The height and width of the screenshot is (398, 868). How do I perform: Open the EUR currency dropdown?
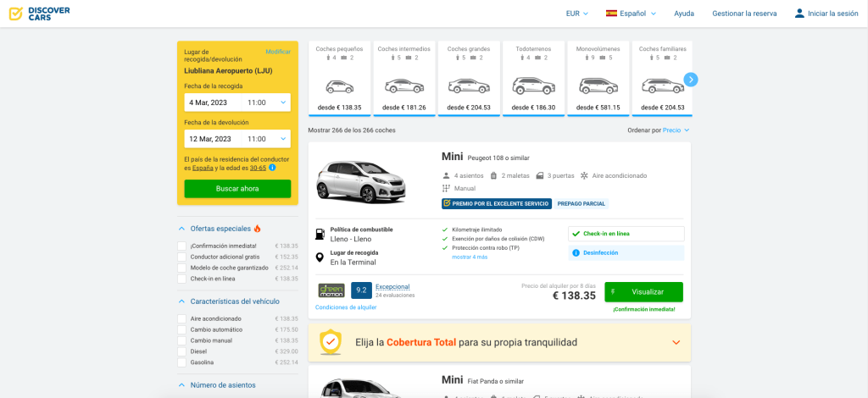[x=576, y=14]
